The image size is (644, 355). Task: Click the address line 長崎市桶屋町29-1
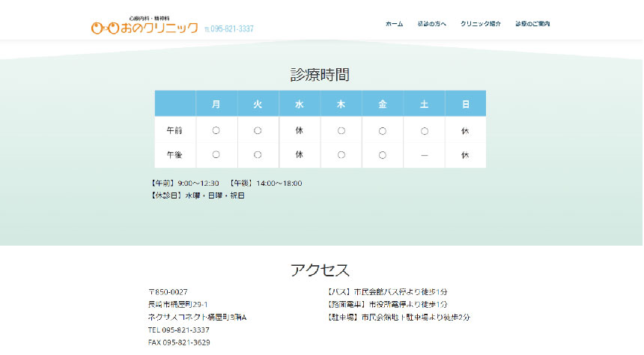pyautogui.click(x=177, y=305)
